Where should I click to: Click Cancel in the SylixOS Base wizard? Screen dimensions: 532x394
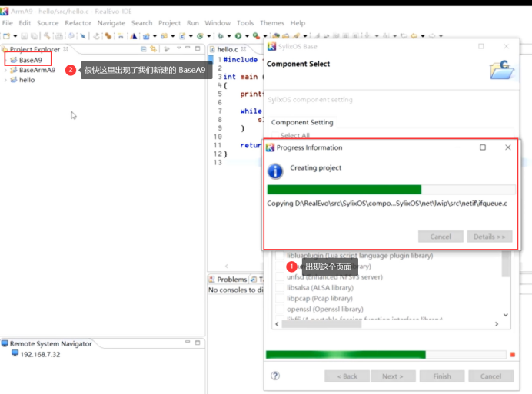(490, 376)
